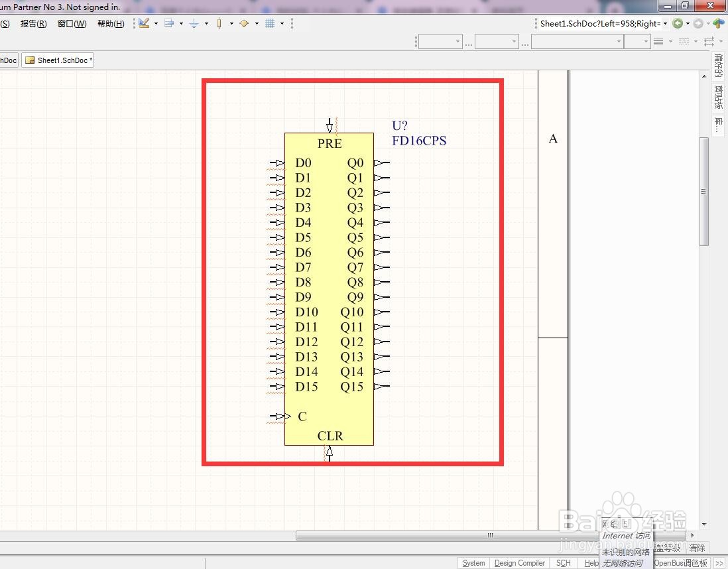Screen dimensions: 728x569
Task: Switch to the Sheet1.SchDoc tab
Action: [58, 60]
